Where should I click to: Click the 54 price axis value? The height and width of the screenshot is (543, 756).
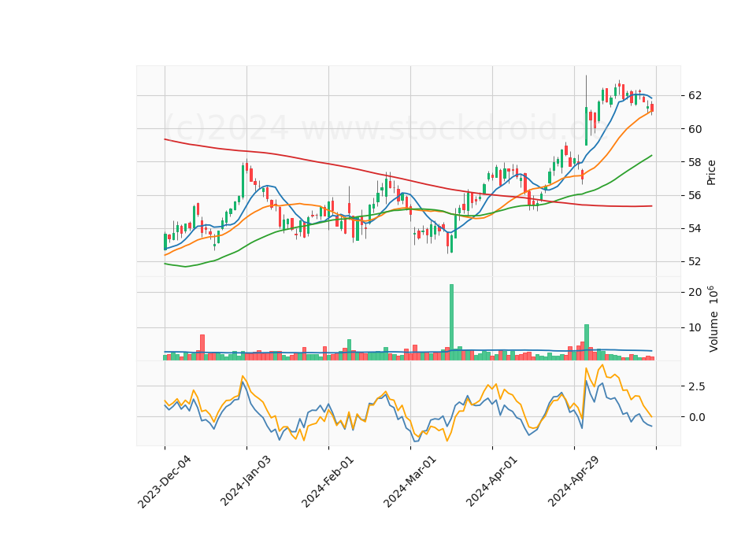pos(695,229)
